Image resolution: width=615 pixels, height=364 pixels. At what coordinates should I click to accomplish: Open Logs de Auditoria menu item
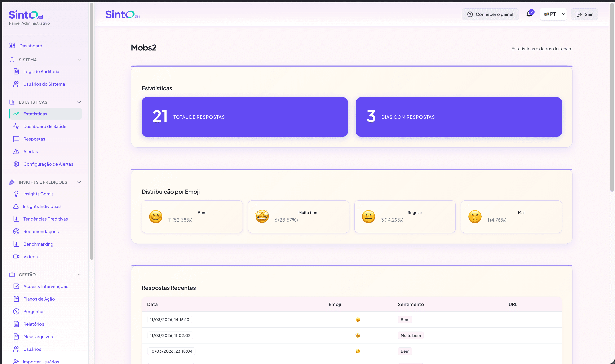[x=41, y=71]
